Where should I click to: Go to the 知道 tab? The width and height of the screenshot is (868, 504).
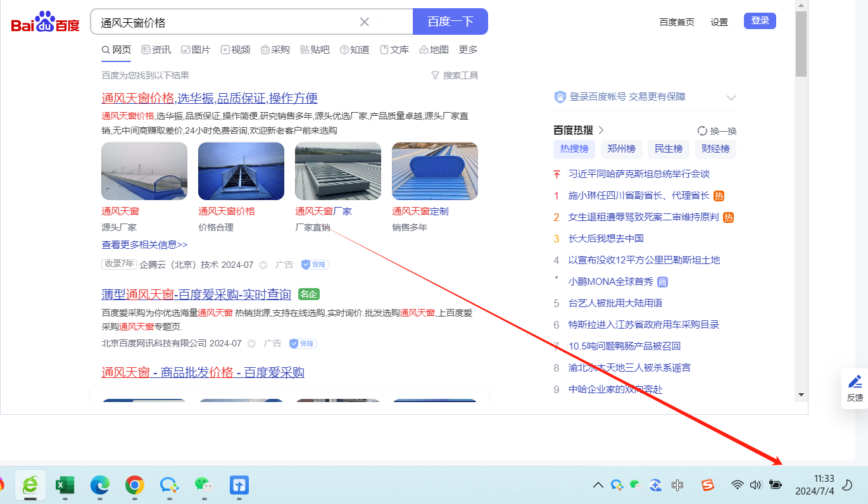pyautogui.click(x=355, y=50)
